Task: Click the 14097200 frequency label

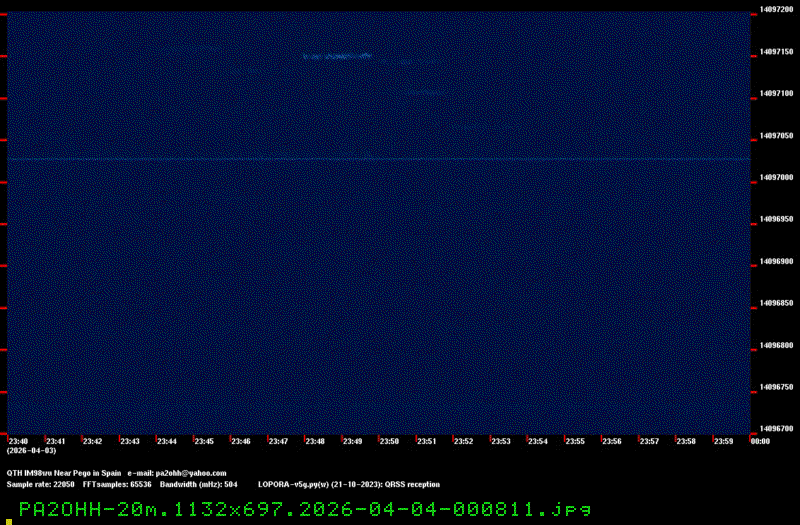Action: pyautogui.click(x=777, y=10)
